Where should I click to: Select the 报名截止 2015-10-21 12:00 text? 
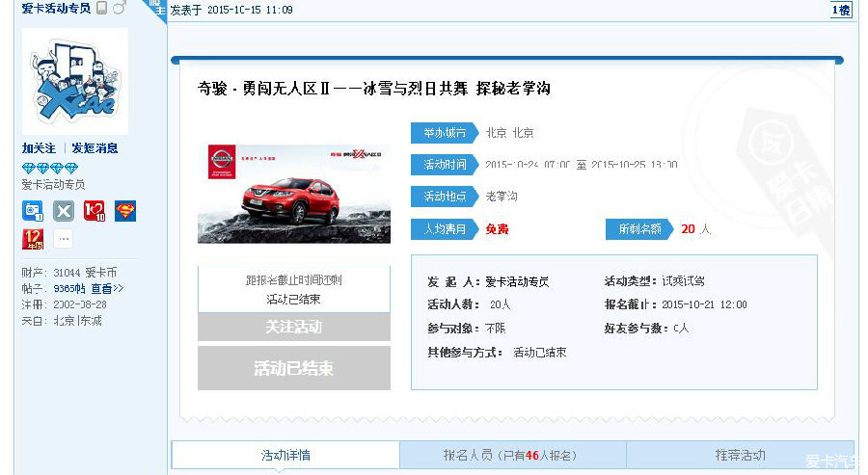tap(676, 304)
